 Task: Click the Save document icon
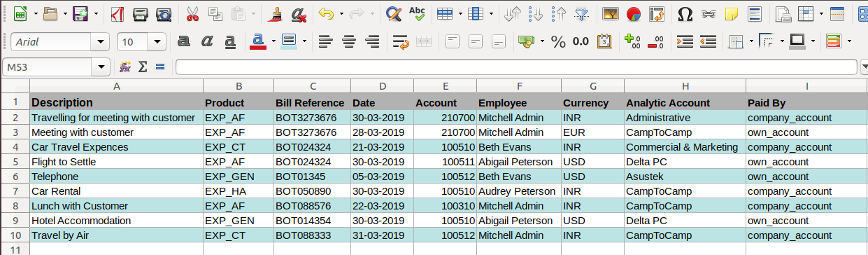point(80,13)
